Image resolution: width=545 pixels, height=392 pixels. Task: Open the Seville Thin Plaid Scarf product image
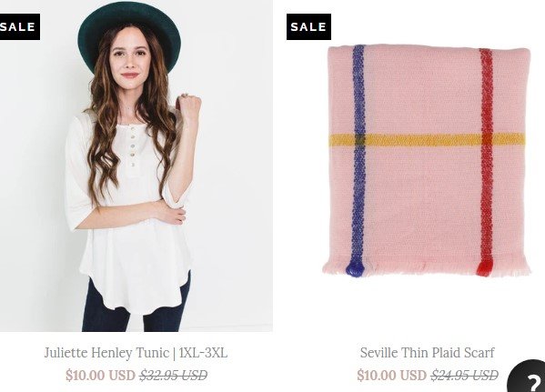[427, 161]
